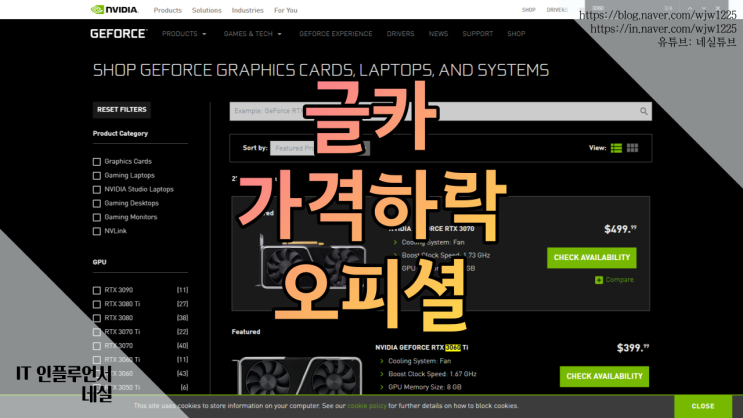Open the GeForce NEWS page
Screen dimensions: 743x418
coord(438,34)
